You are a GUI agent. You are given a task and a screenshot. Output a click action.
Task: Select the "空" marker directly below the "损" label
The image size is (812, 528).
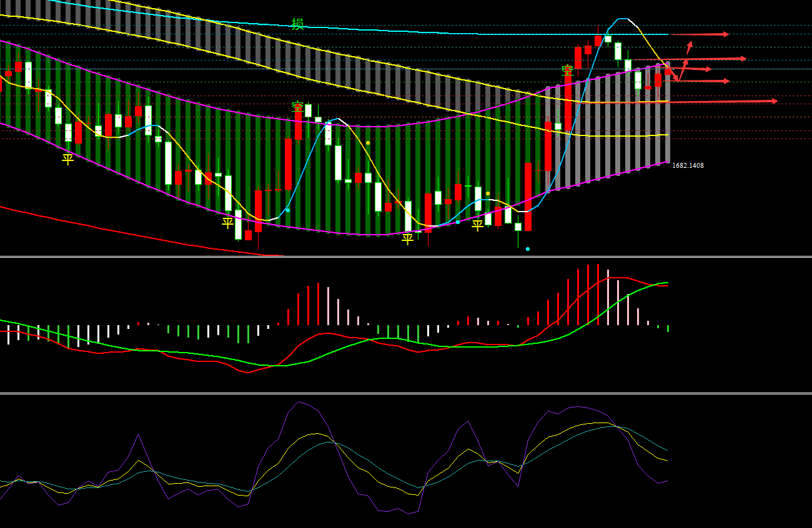(297, 107)
